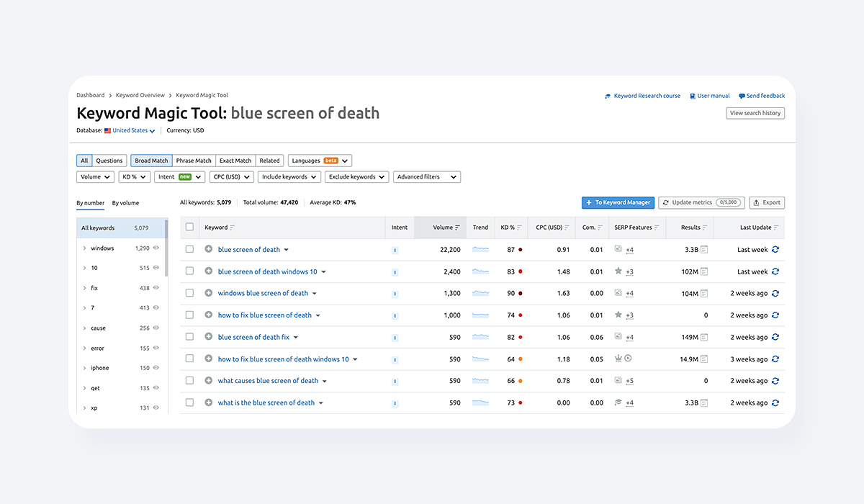
Task: Select all keywords with header checkbox
Action: point(190,227)
